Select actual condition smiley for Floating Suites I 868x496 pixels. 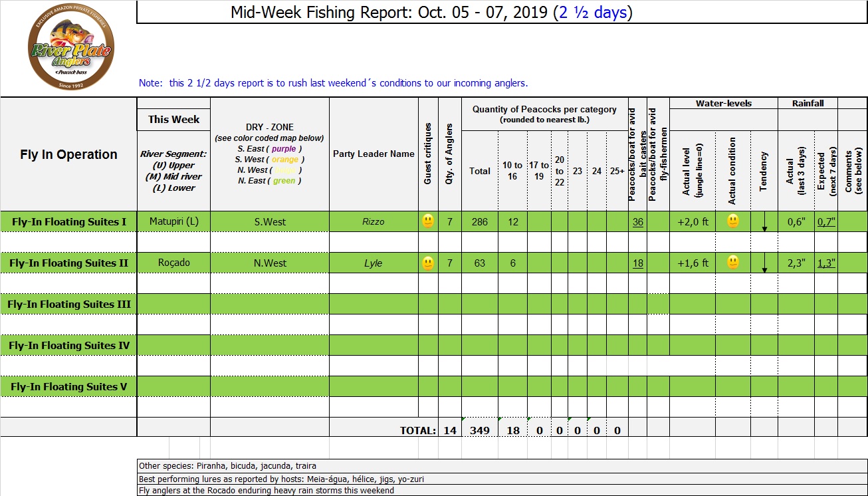[x=732, y=221]
